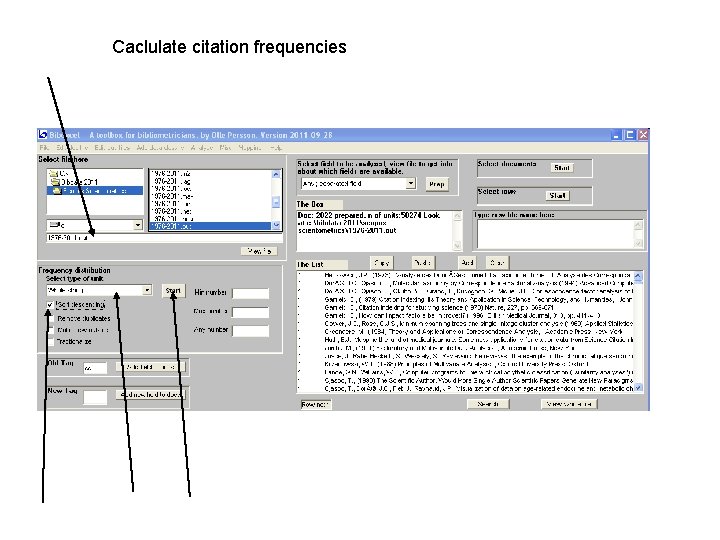This screenshot has width=720, height=540.
Task: Open the File menu
Action: 44,147
